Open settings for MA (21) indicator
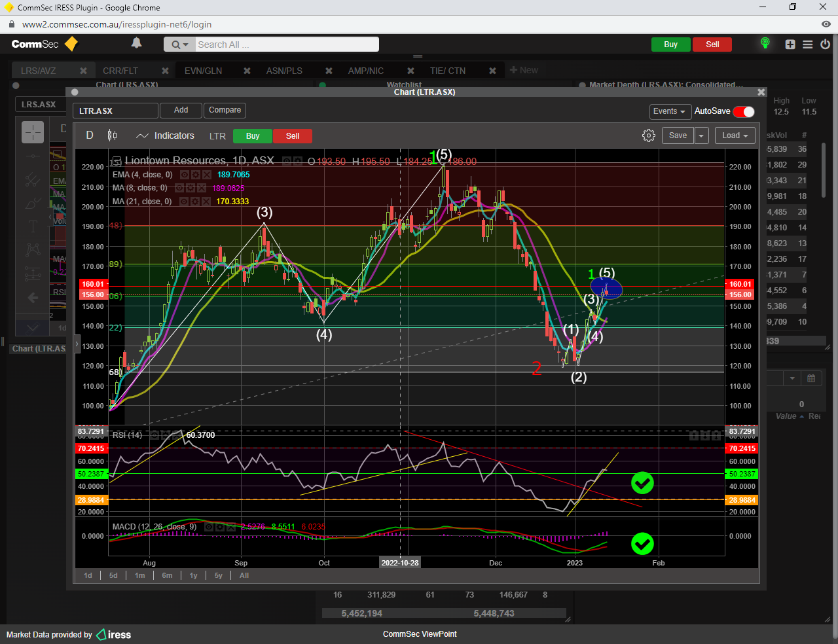Image resolution: width=838 pixels, height=644 pixels. pyautogui.click(x=196, y=202)
